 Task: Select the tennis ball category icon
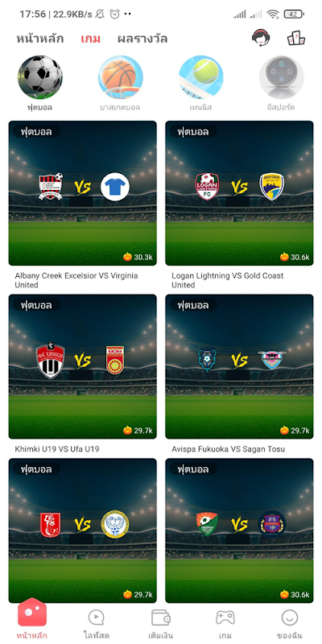200,77
